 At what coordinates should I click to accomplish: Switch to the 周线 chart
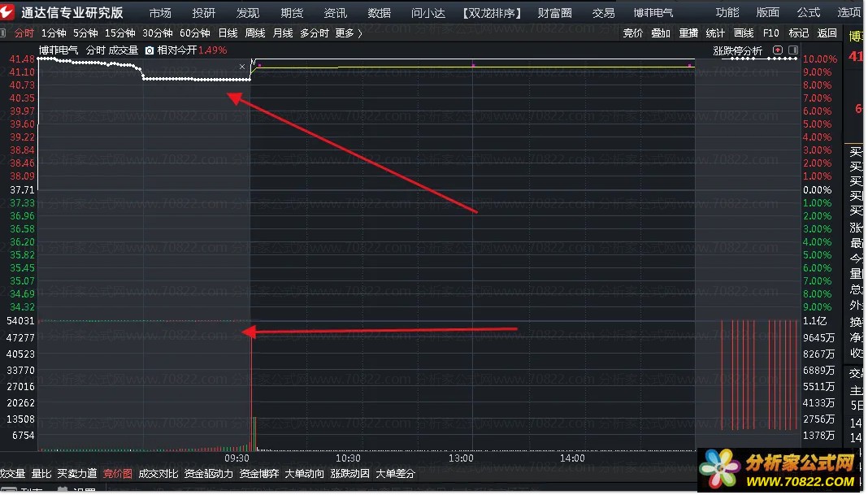click(x=255, y=33)
